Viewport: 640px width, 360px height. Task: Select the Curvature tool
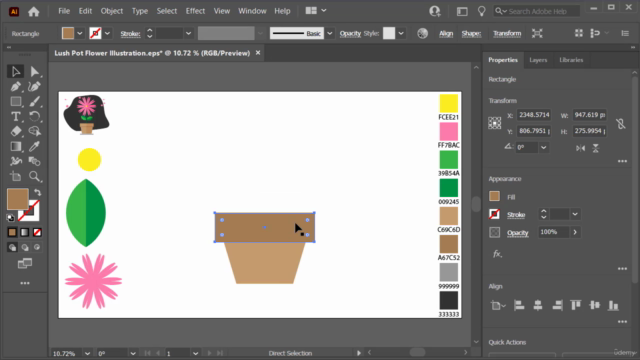pos(35,87)
